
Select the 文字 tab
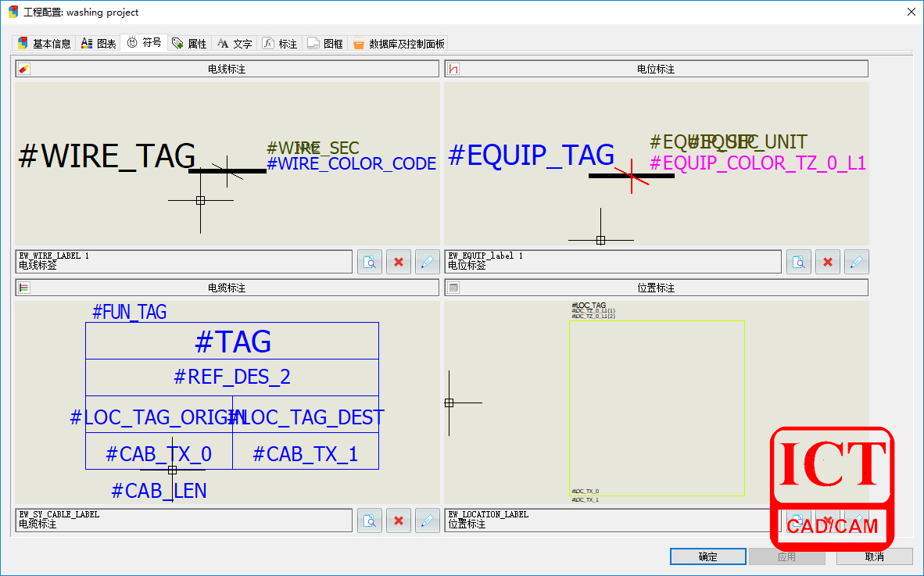pyautogui.click(x=235, y=44)
